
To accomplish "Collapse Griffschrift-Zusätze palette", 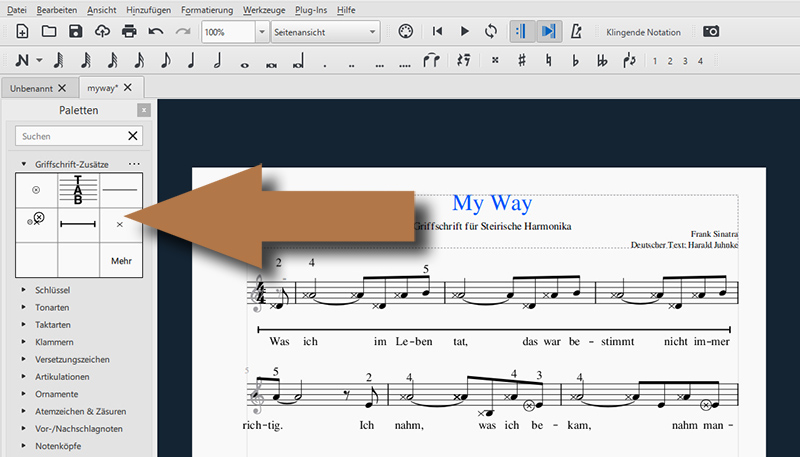I will click(x=23, y=164).
